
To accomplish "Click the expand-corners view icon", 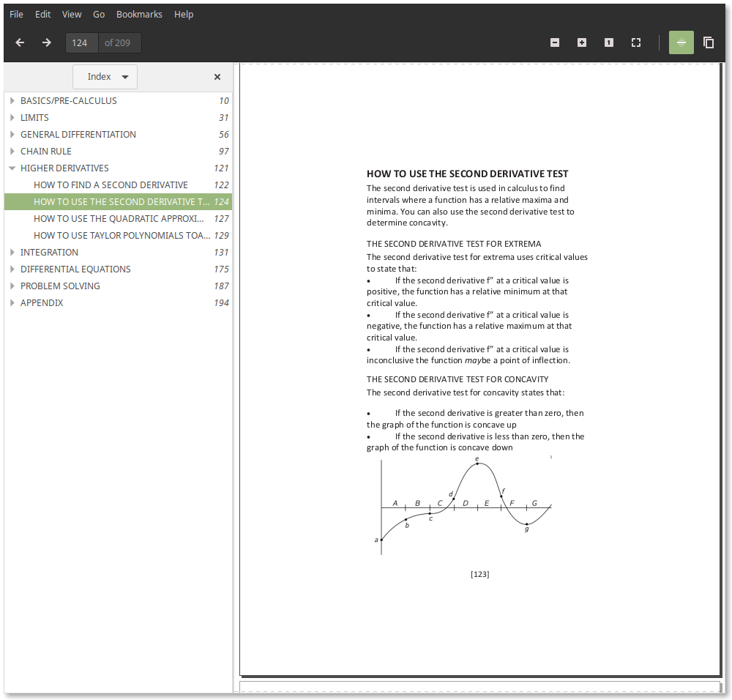I will coord(636,42).
